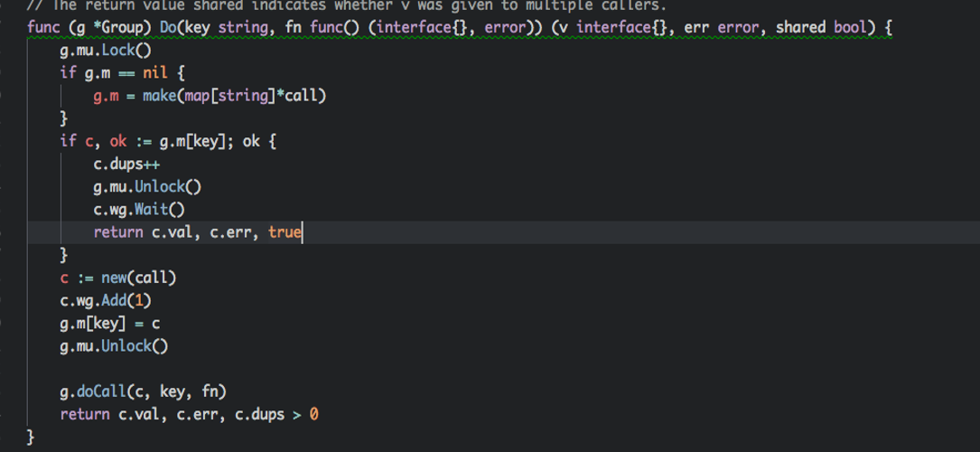Click the 0 literal in final return
Viewport: 980px width, 452px height.
[x=314, y=415]
